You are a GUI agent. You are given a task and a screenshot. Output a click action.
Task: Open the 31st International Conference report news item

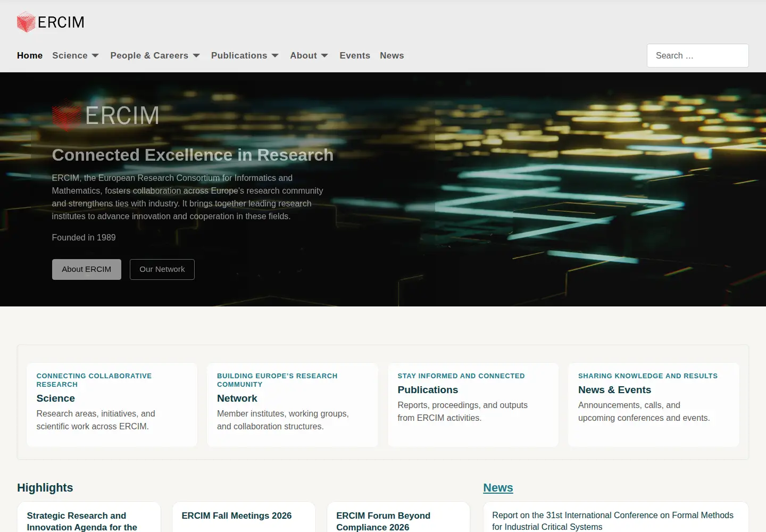click(x=613, y=521)
